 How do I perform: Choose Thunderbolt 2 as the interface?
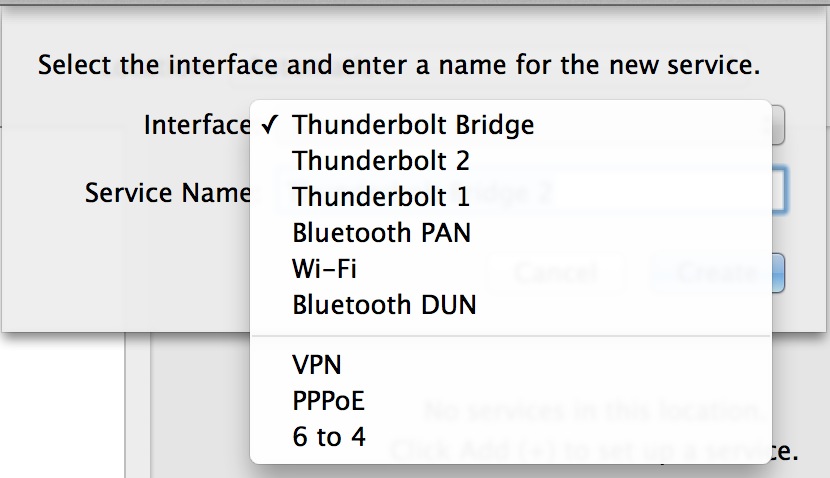tap(381, 160)
